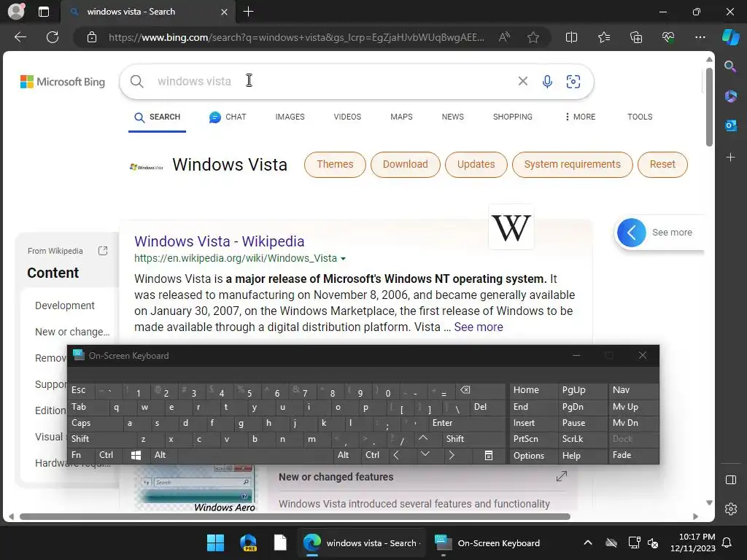Open a new browser tab
The height and width of the screenshot is (560, 747).
(x=248, y=12)
